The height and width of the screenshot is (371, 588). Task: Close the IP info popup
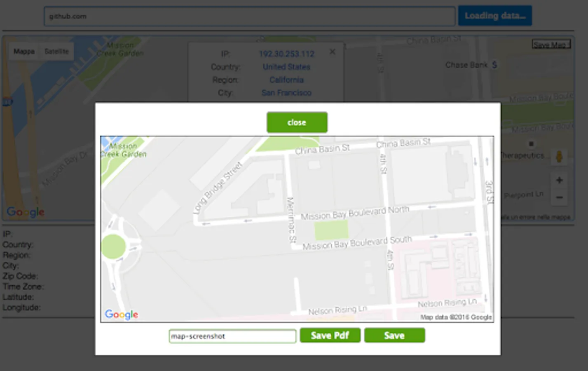(333, 52)
